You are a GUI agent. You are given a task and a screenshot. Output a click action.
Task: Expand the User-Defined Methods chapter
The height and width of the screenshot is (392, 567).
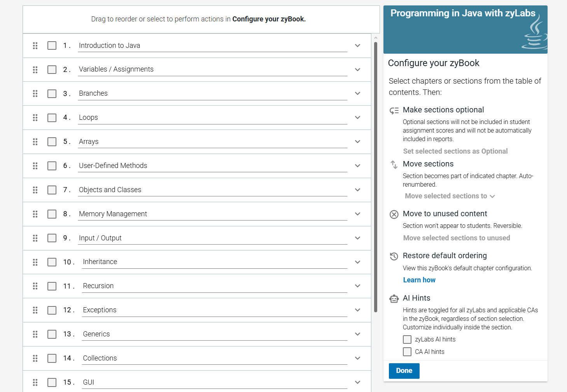tap(358, 166)
